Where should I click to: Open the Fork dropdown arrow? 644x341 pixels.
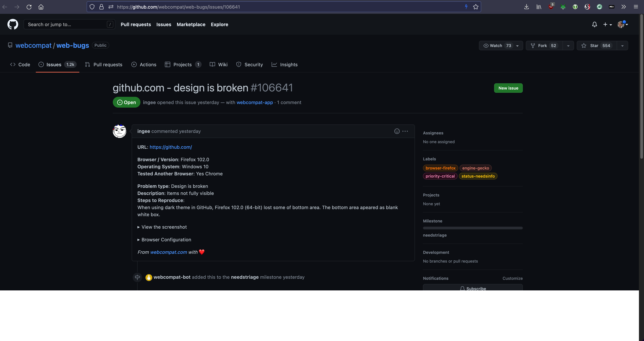[568, 46]
